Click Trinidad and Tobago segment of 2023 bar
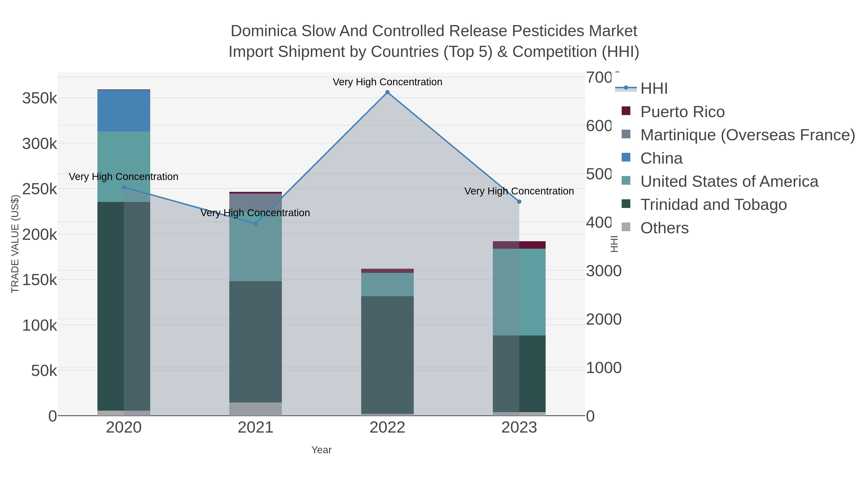This screenshot has height=488, width=868. point(519,374)
